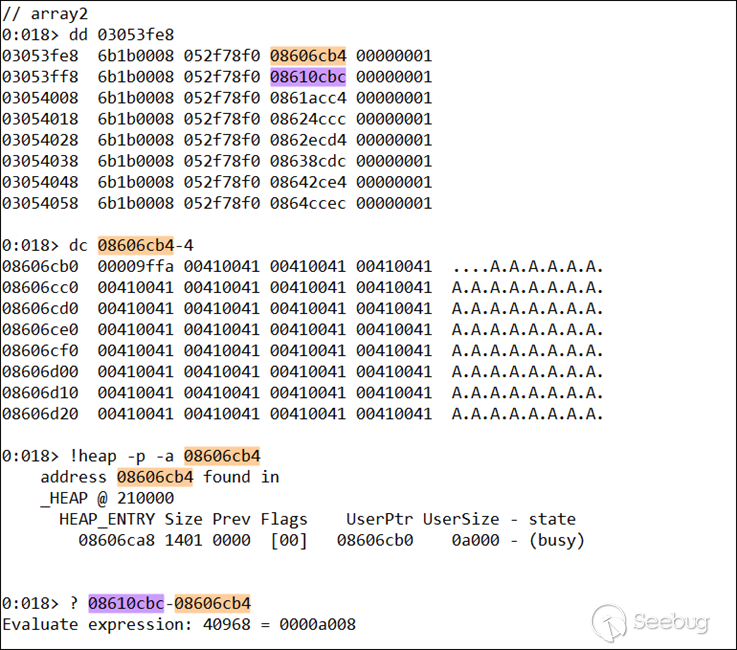Click address 03054008 in the dump
The width and height of the screenshot is (737, 650).
point(40,98)
